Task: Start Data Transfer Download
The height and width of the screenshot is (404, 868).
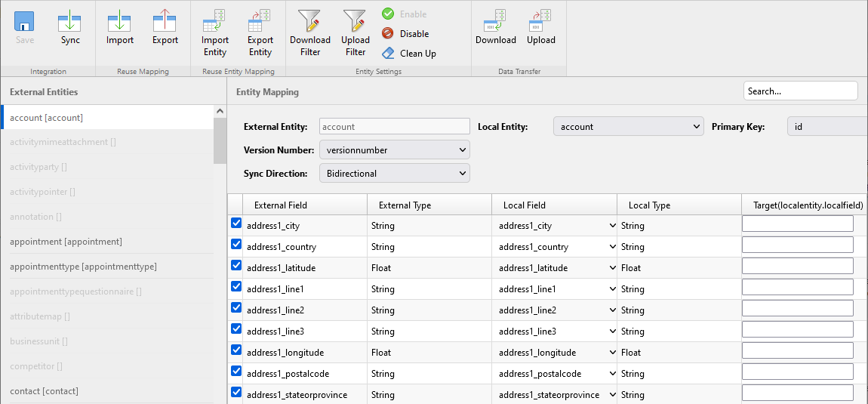Action: pos(495,21)
